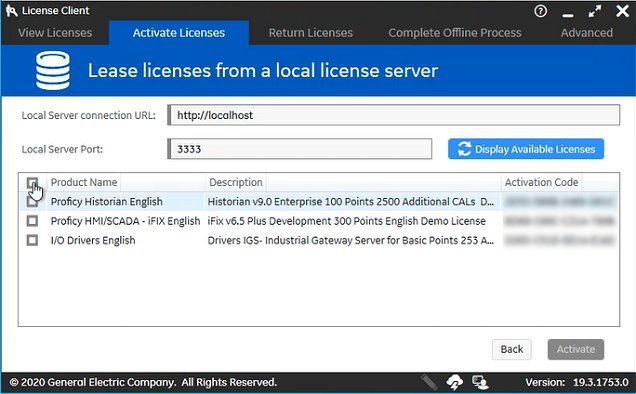Check the Proficy HMI/SCADA iFIX checkbox
Screen dimensions: 636x394
(x=32, y=221)
